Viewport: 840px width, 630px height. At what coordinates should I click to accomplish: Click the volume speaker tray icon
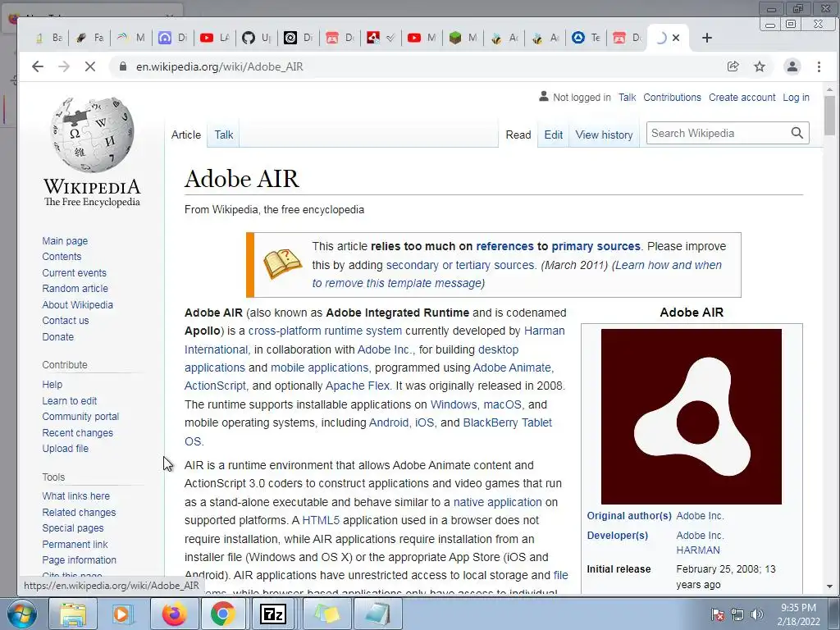[x=757, y=614]
